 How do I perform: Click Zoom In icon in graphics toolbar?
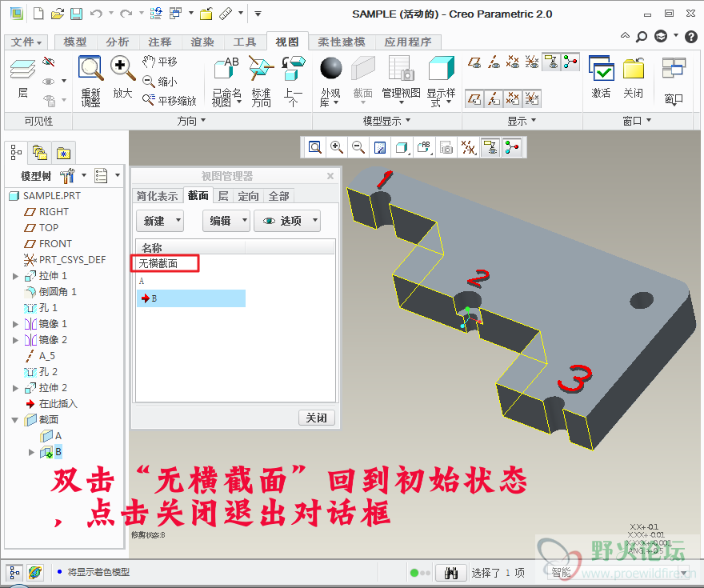(337, 147)
